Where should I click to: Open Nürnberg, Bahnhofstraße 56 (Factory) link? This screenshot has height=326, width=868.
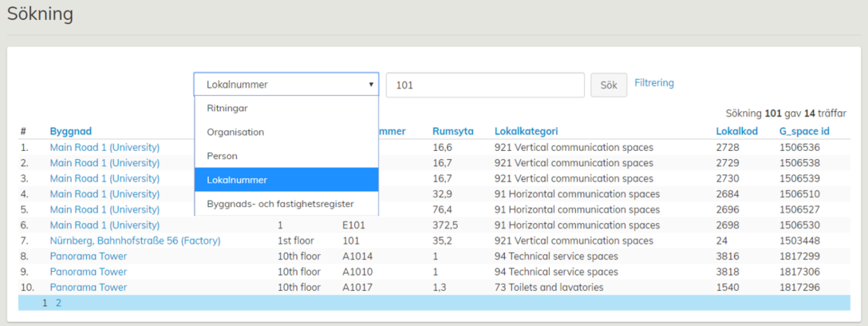(135, 241)
